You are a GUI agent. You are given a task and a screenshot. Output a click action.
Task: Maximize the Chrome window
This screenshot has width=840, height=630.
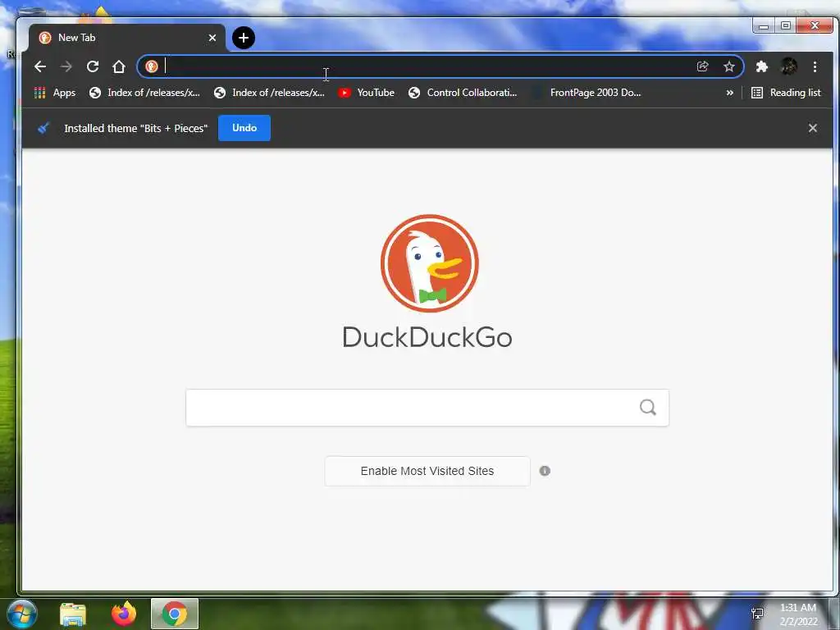point(785,25)
